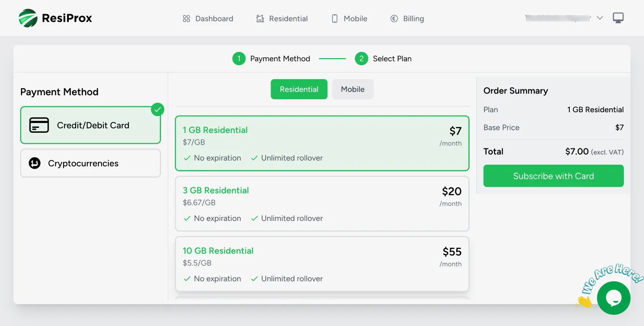Select the 3 GB Residential plan
The height and width of the screenshot is (326, 644).
[322, 203]
